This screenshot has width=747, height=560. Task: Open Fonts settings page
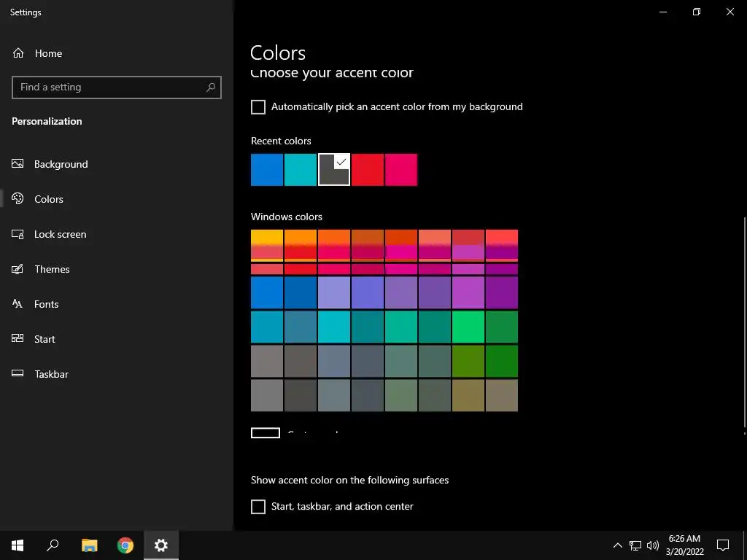35,304
